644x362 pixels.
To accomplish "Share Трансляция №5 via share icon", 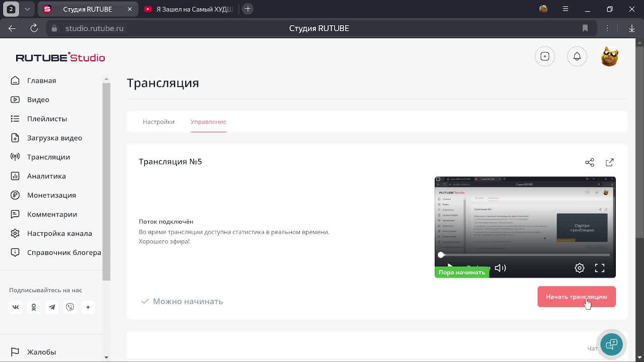I will (x=590, y=162).
